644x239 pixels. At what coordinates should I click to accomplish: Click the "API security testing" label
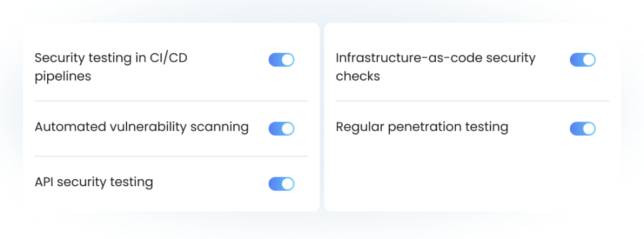(x=94, y=182)
